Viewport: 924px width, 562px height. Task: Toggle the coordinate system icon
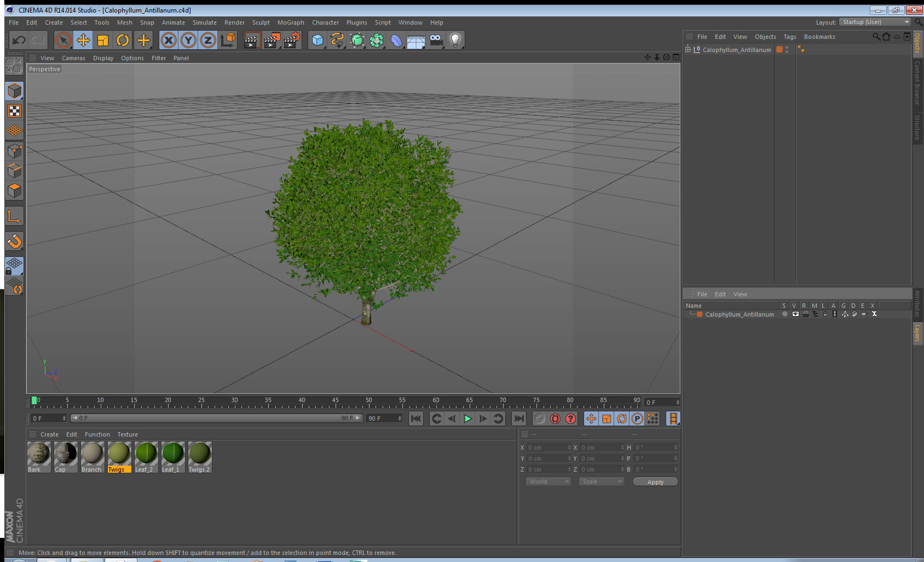pyautogui.click(x=228, y=40)
